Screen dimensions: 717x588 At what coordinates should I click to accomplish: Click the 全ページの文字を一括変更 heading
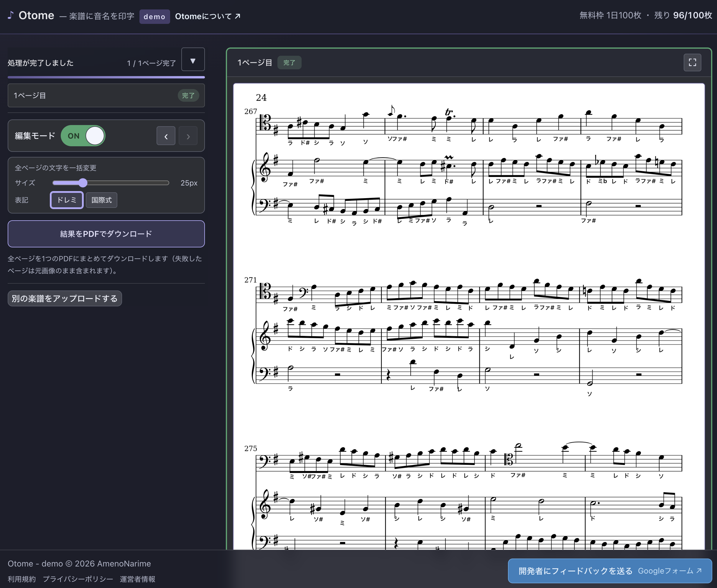pos(55,168)
